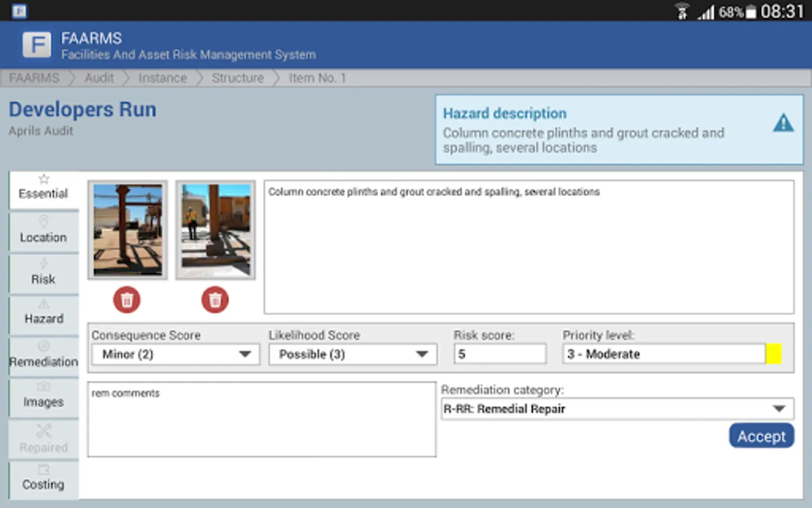Select the Repaired tab
Screen dimensions: 812x508
point(43,439)
